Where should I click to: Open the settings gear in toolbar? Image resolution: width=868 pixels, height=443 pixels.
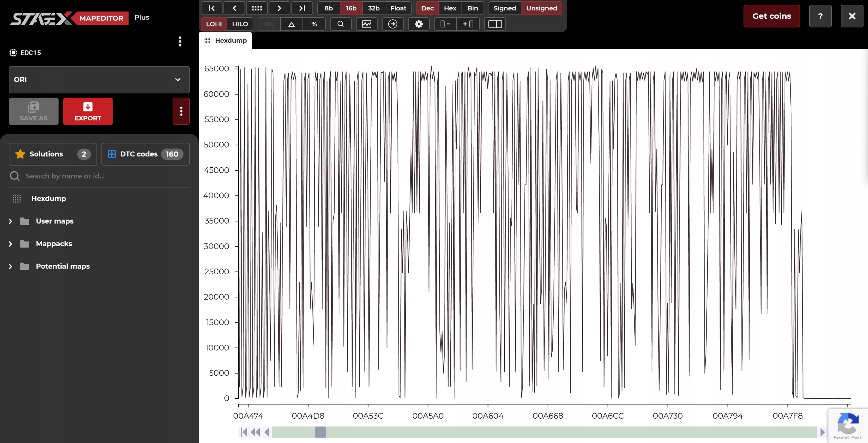click(x=419, y=24)
